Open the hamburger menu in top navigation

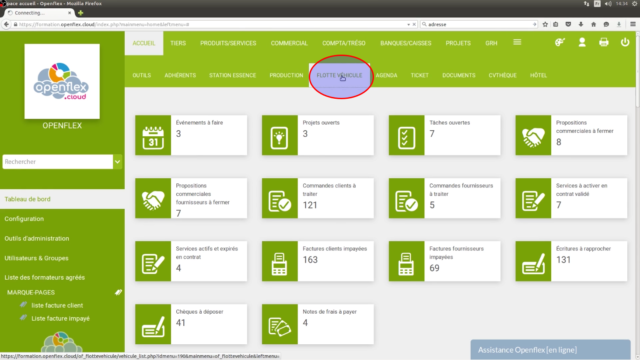pyautogui.click(x=517, y=42)
